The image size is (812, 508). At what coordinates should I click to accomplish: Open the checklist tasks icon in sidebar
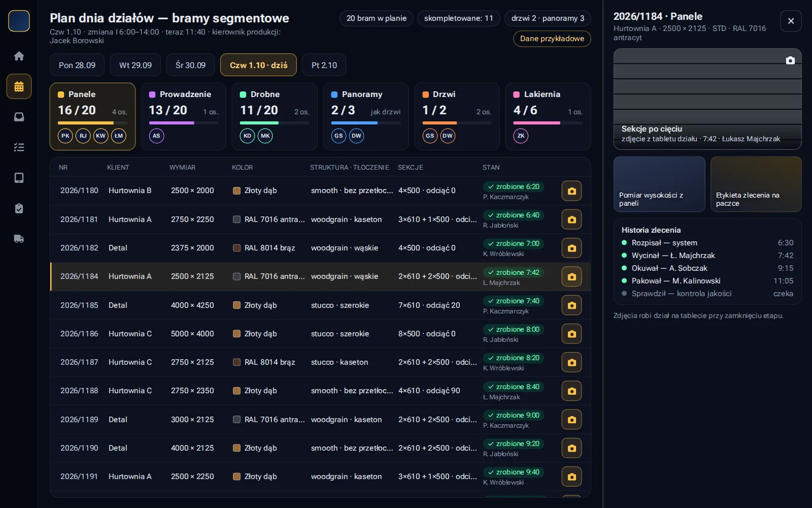click(19, 147)
